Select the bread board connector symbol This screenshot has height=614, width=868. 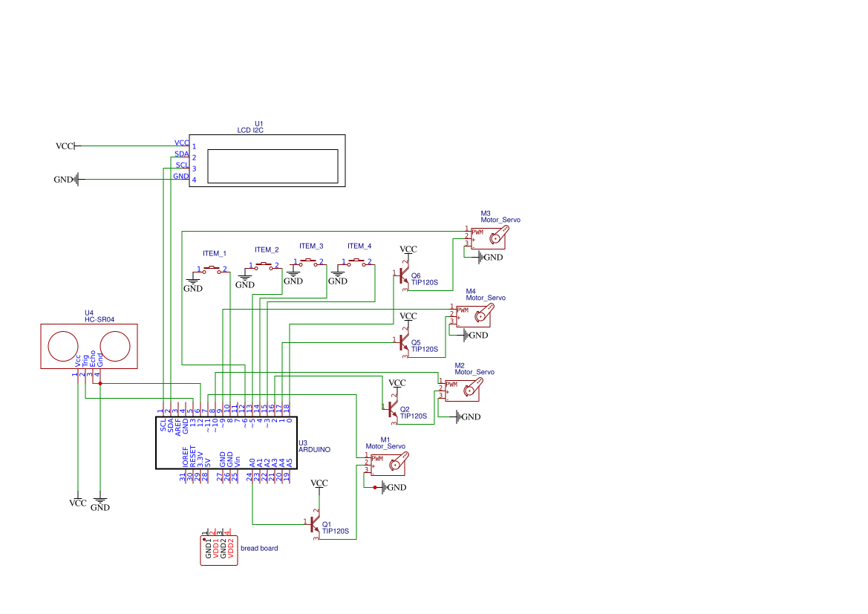pos(219,549)
